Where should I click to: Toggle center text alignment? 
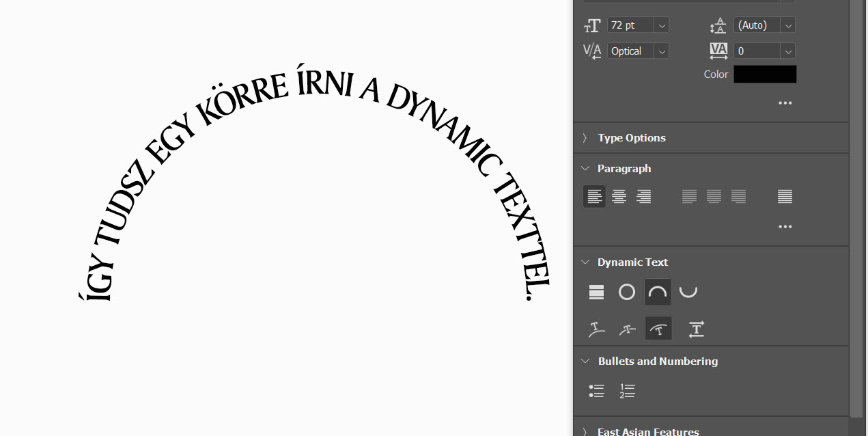[619, 197]
